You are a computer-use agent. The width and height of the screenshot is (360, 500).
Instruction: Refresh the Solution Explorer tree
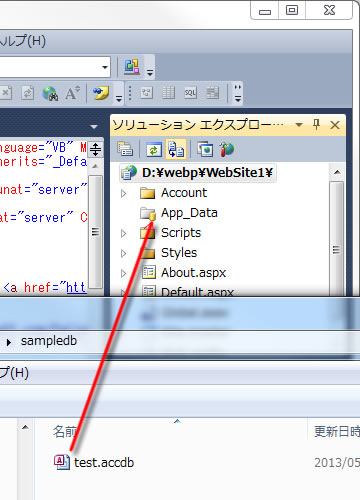pyautogui.click(x=154, y=149)
